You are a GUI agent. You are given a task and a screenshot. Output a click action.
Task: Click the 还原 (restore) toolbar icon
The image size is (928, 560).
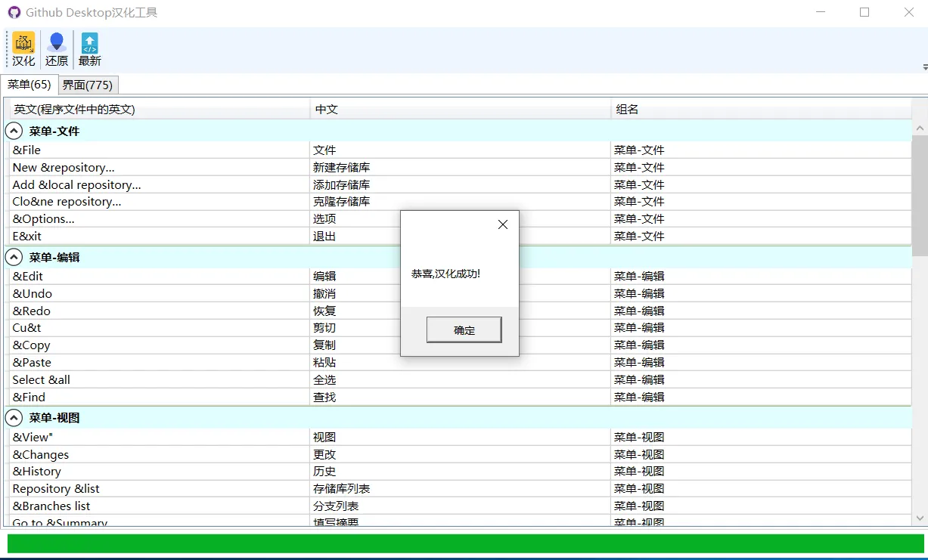point(56,49)
